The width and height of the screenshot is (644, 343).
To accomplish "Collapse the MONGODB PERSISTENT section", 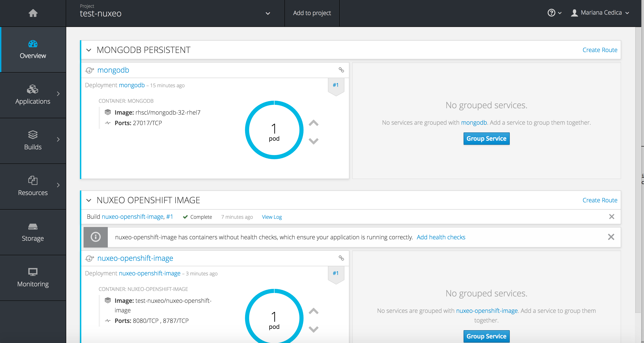I will pyautogui.click(x=89, y=50).
